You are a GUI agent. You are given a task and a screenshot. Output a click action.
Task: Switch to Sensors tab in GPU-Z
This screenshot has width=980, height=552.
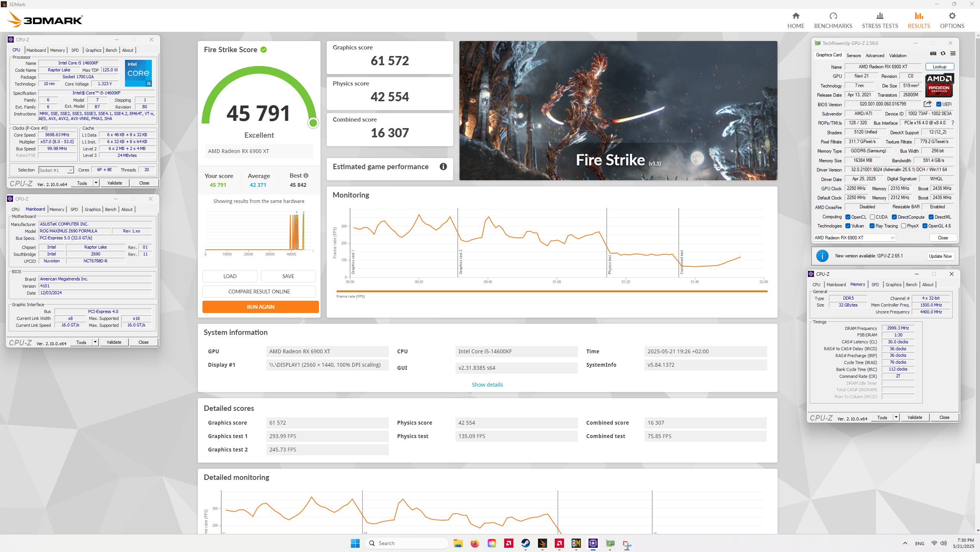coord(853,55)
